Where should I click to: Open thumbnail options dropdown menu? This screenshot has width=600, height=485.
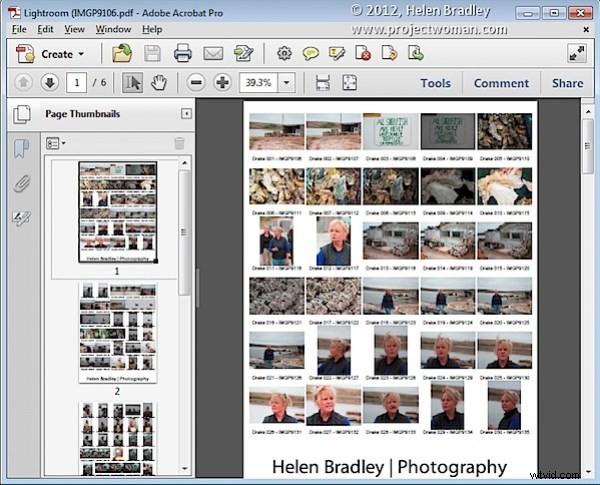click(x=55, y=144)
